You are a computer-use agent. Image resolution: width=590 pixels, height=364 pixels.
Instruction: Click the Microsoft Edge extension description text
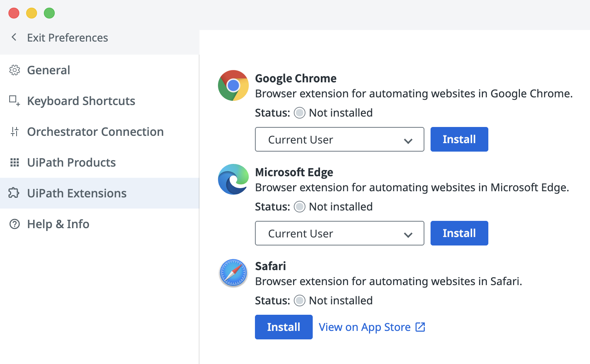pos(412,188)
